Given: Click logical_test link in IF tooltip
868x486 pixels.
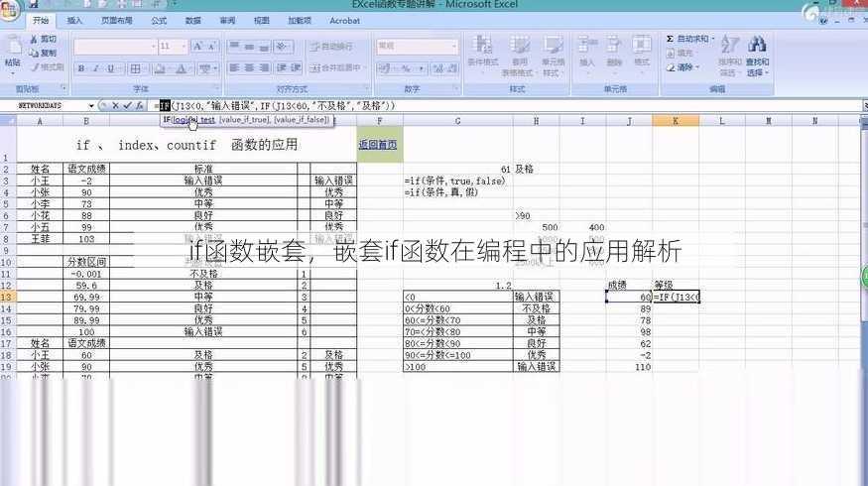Looking at the screenshot, I should pyautogui.click(x=193, y=120).
